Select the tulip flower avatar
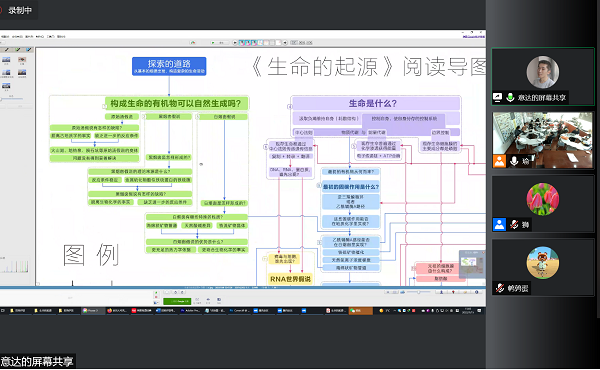 (x=543, y=199)
